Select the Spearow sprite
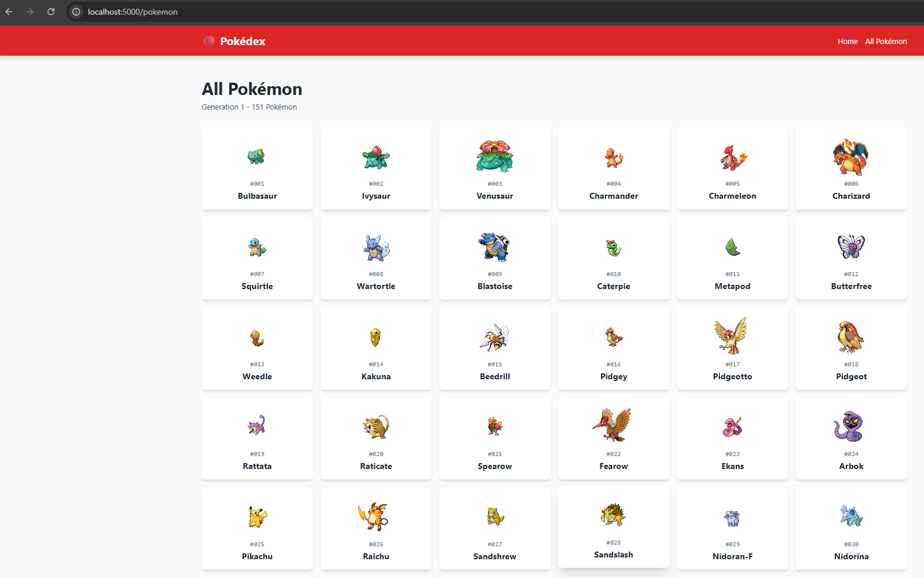 click(495, 426)
